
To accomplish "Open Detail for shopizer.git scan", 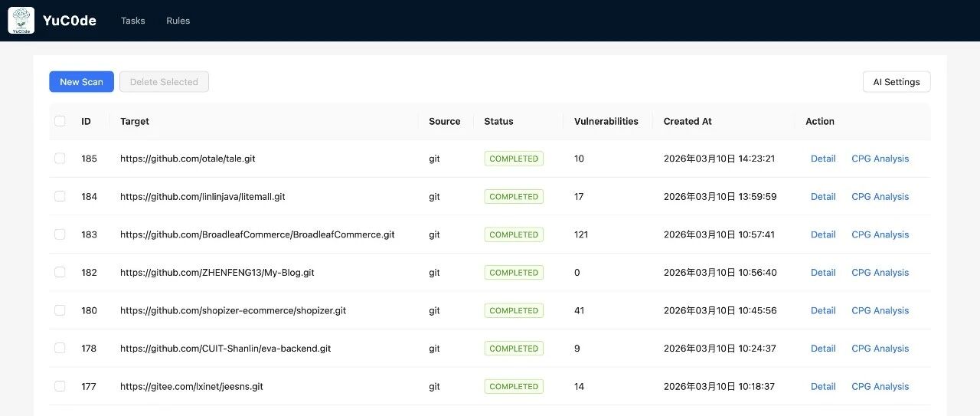I will tap(823, 310).
